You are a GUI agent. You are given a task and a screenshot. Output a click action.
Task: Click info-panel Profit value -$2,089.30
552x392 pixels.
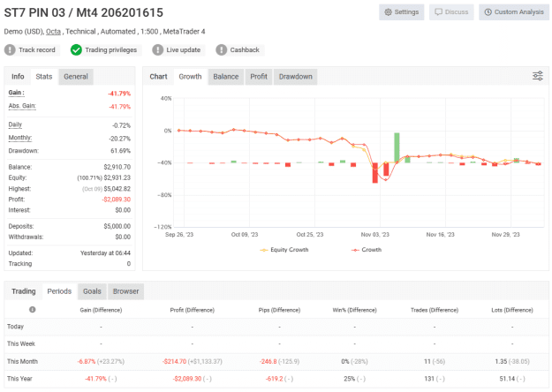(x=117, y=200)
